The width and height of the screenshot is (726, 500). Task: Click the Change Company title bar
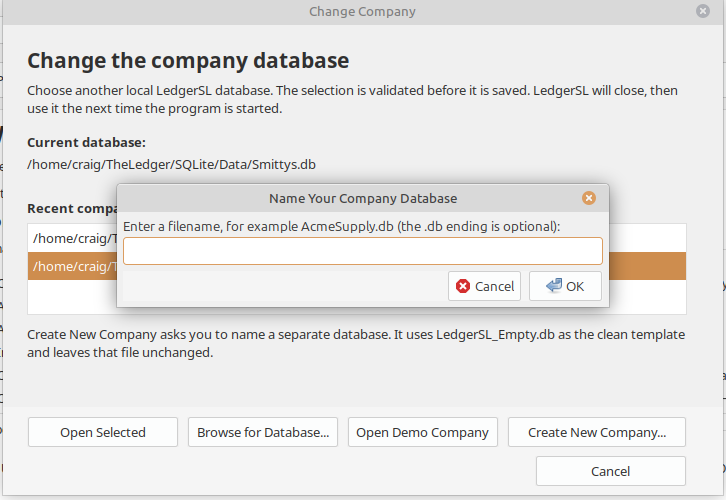tap(363, 12)
